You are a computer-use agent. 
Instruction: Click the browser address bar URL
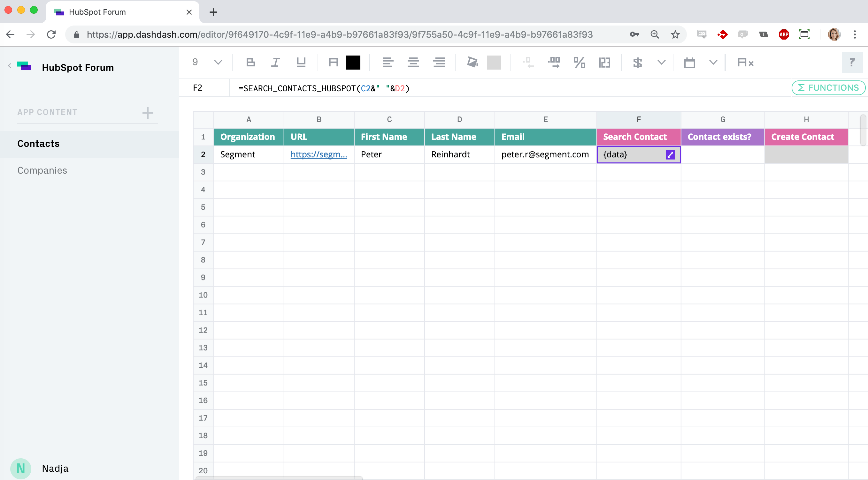340,34
